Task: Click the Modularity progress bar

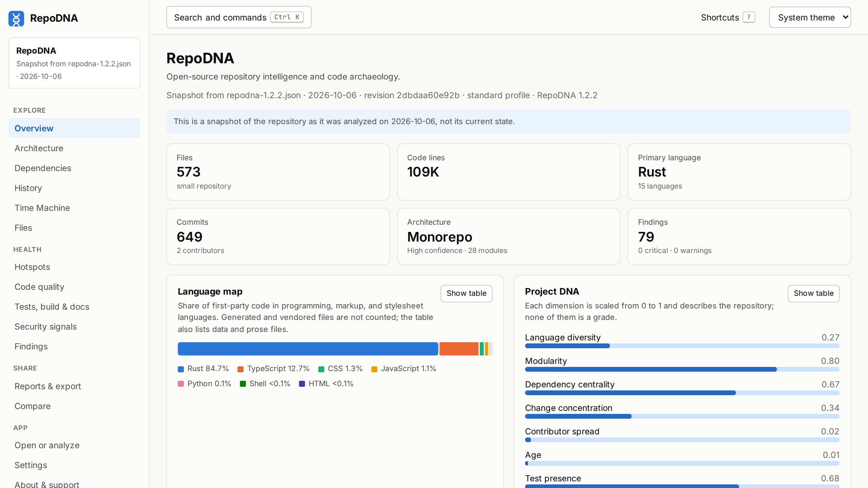Action: point(682,369)
